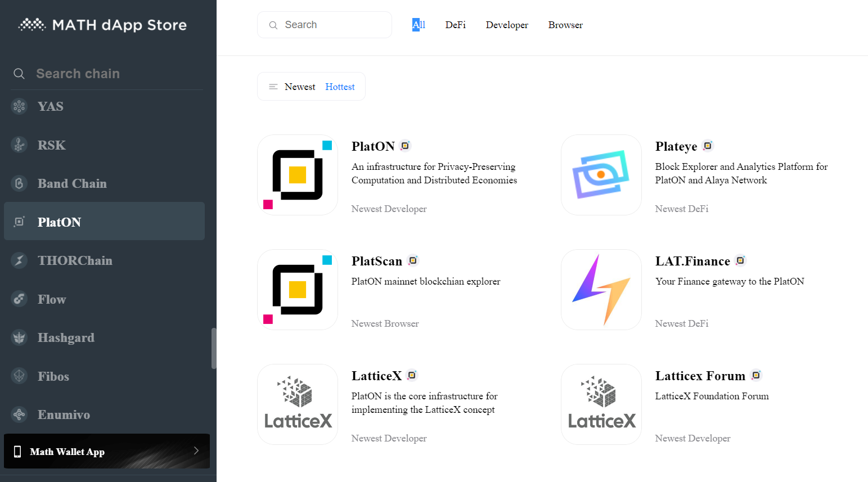The height and width of the screenshot is (482, 868).
Task: Open the Latticex Forum title link
Action: [700, 376]
